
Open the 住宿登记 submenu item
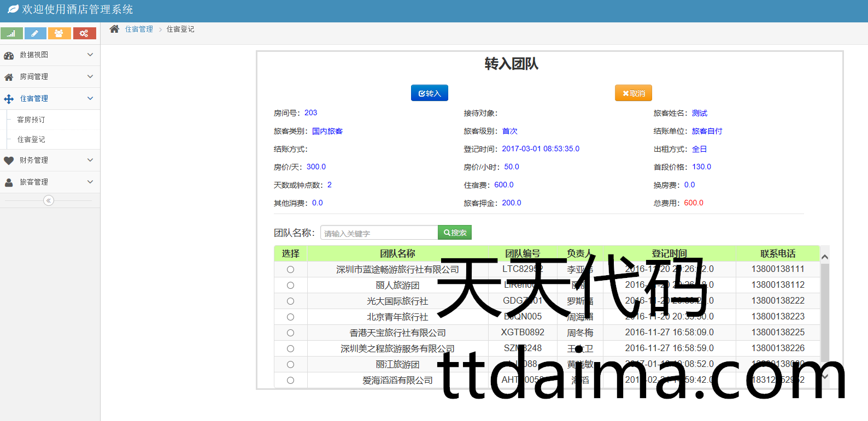[31, 139]
